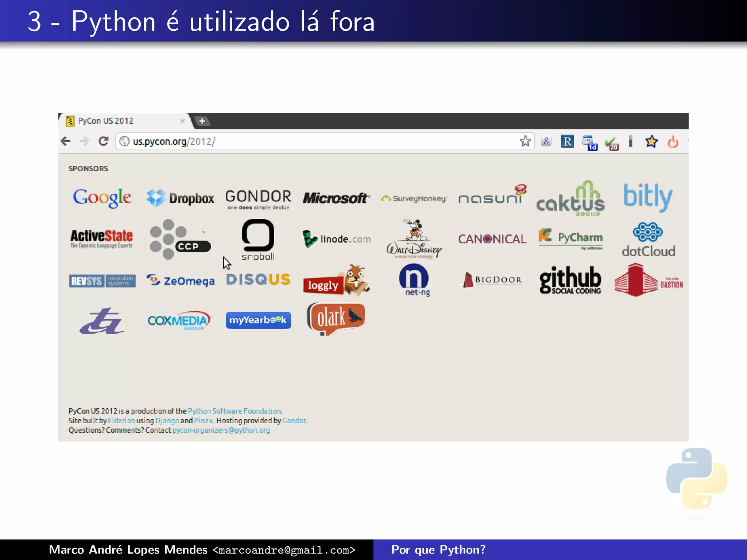Click the Cox Media Group logo
The height and width of the screenshot is (560, 747).
(x=179, y=321)
